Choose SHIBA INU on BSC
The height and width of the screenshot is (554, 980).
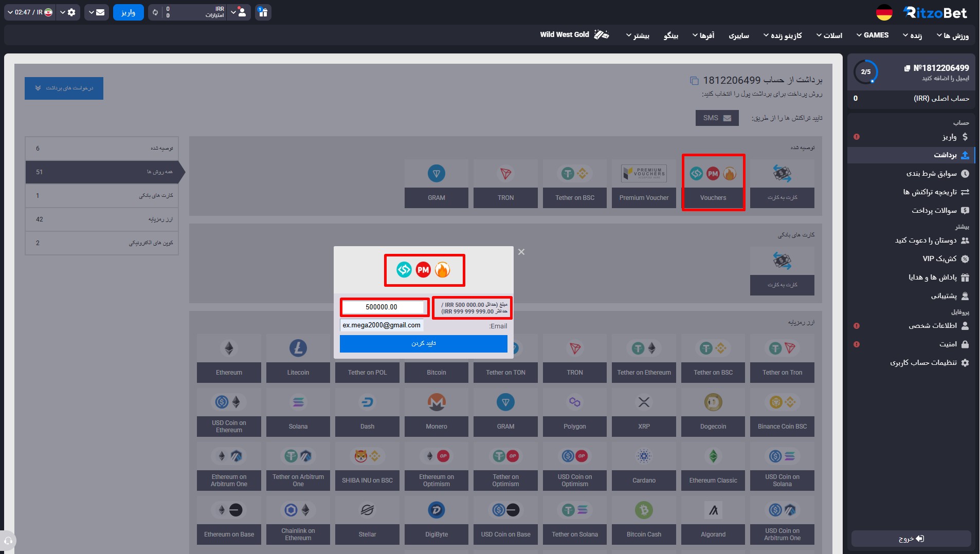coord(367,466)
